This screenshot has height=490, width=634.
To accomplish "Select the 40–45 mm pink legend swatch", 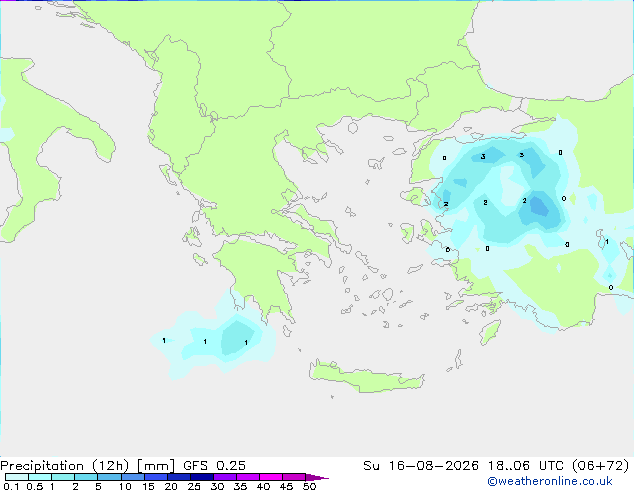I will click(x=271, y=477).
